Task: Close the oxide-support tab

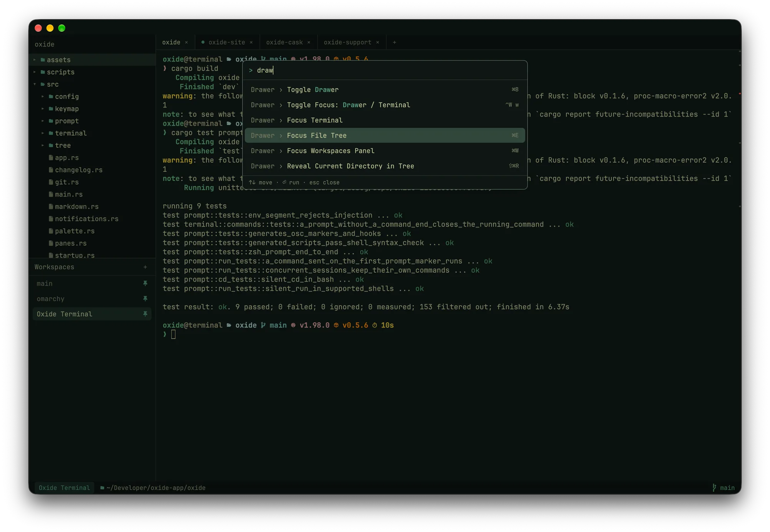Action: click(x=378, y=42)
